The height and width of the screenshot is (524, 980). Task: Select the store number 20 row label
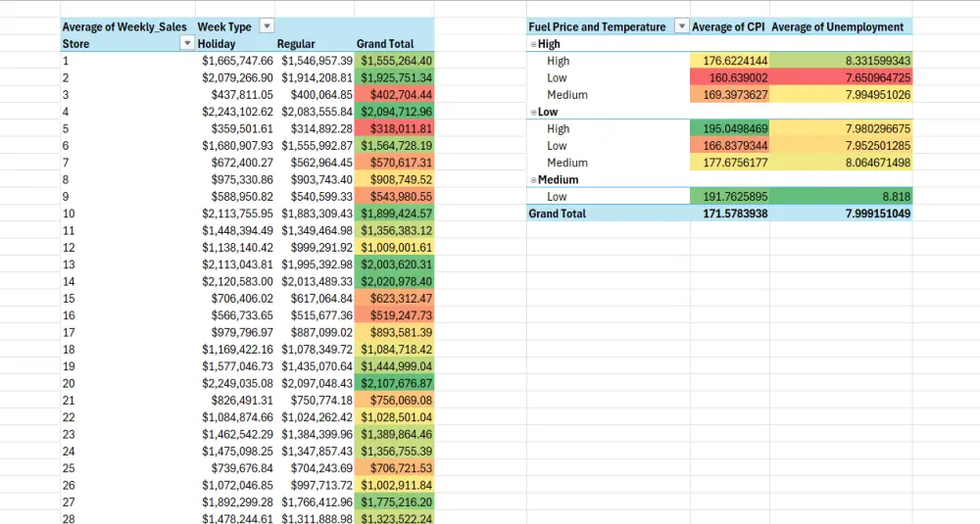pyautogui.click(x=128, y=383)
